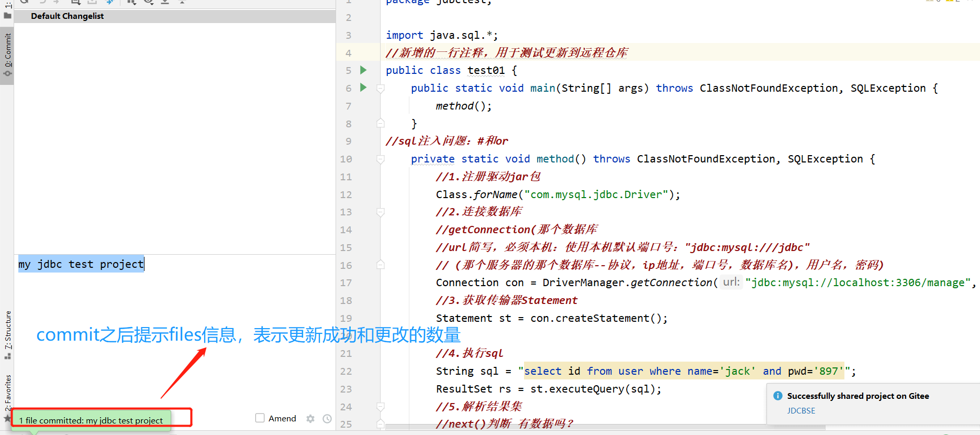The width and height of the screenshot is (980, 435).
Task: Open the Favorites star icon
Action: 7,418
